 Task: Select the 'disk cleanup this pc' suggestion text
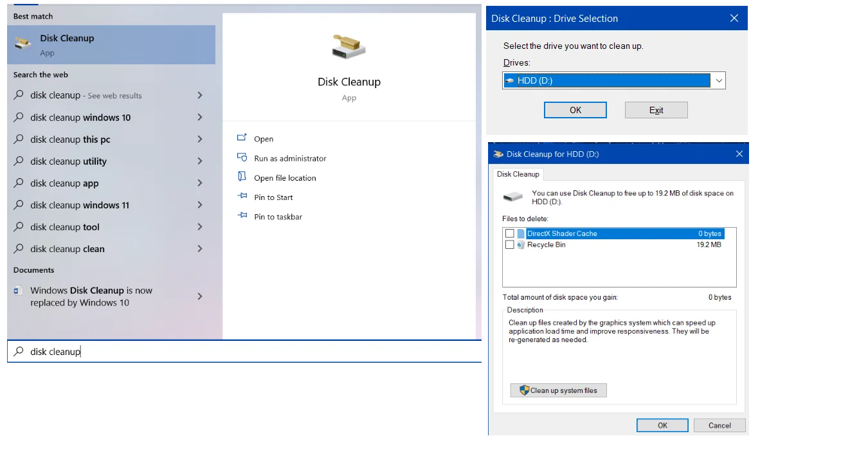[70, 140]
